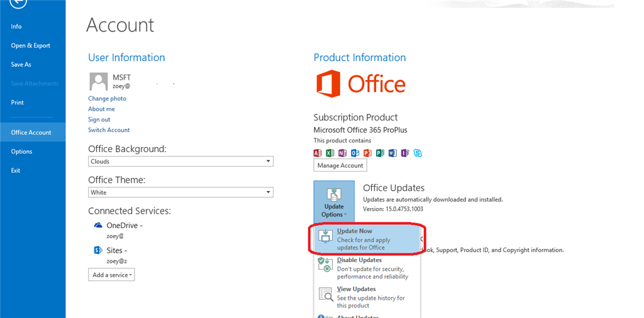Image resolution: width=644 pixels, height=318 pixels.
Task: Expand the Add a service menu
Action: [111, 275]
